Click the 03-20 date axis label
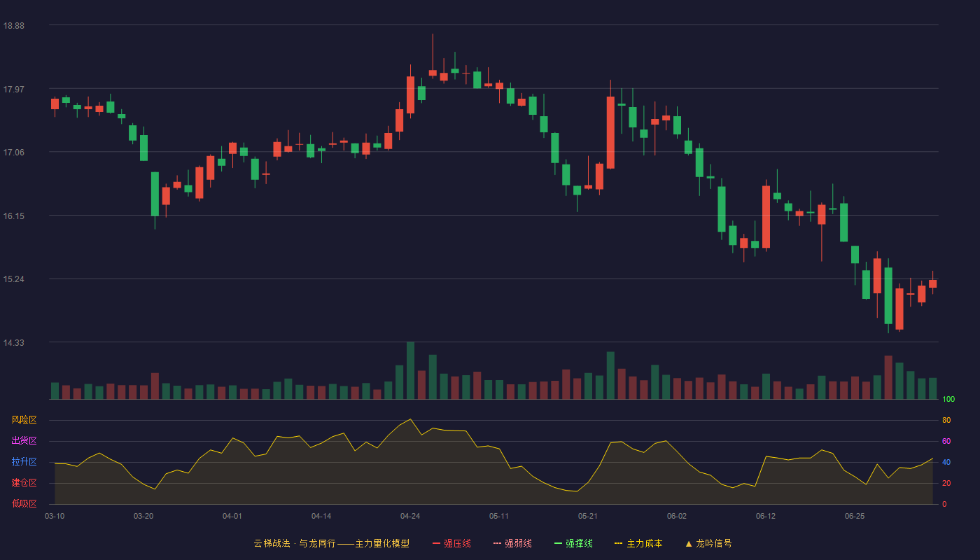Screen dimensions: 980x560 [x=143, y=516]
